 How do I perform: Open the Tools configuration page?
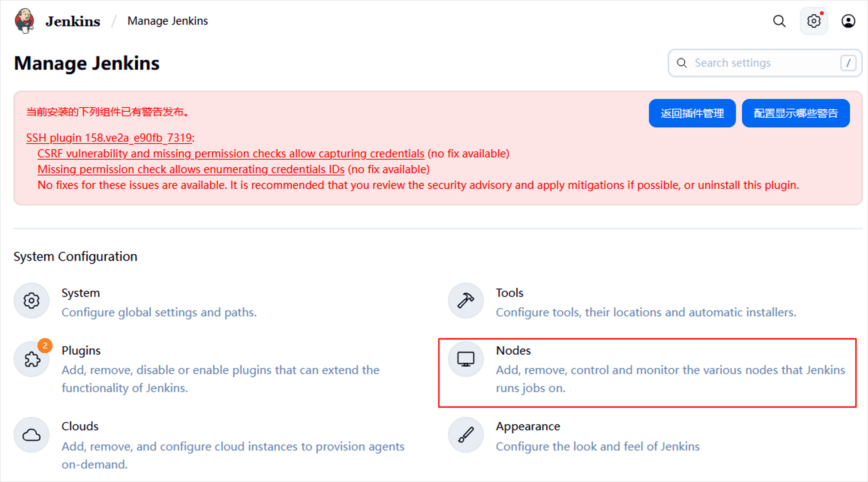point(509,293)
